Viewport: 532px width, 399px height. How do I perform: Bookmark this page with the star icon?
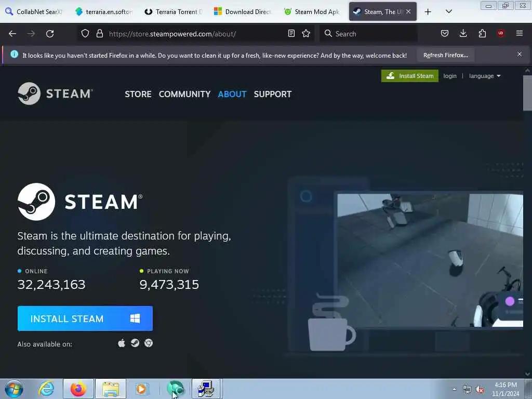306,33
